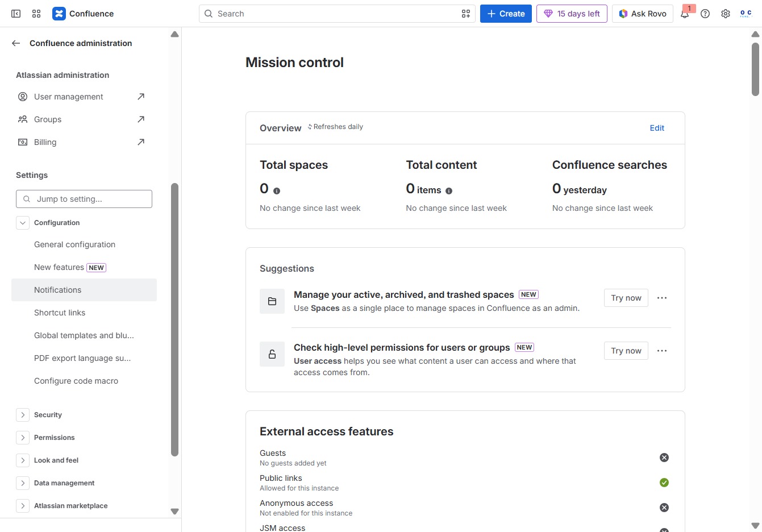Image resolution: width=762 pixels, height=532 pixels.
Task: Focus the main Search field
Action: coord(338,14)
